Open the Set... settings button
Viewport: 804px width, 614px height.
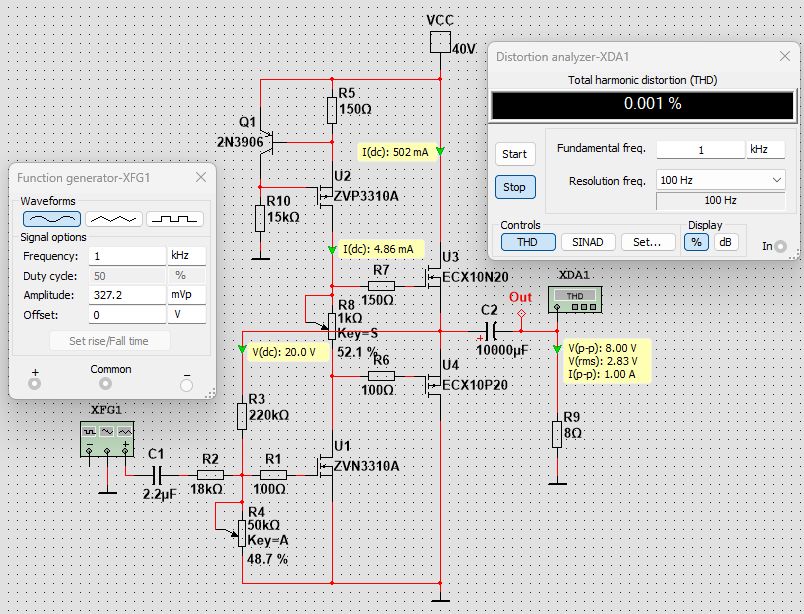tap(648, 242)
